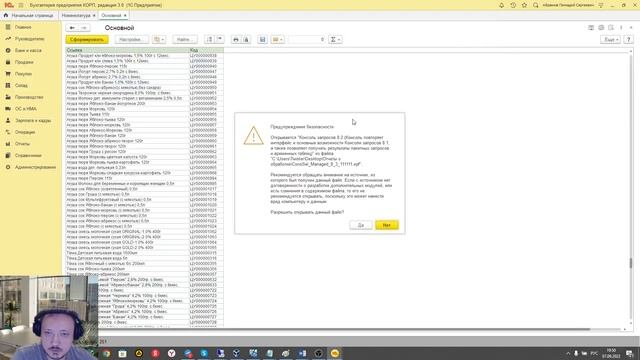Click the yellow Сформировать button
Screen dimensions: 640x360
pos(87,40)
